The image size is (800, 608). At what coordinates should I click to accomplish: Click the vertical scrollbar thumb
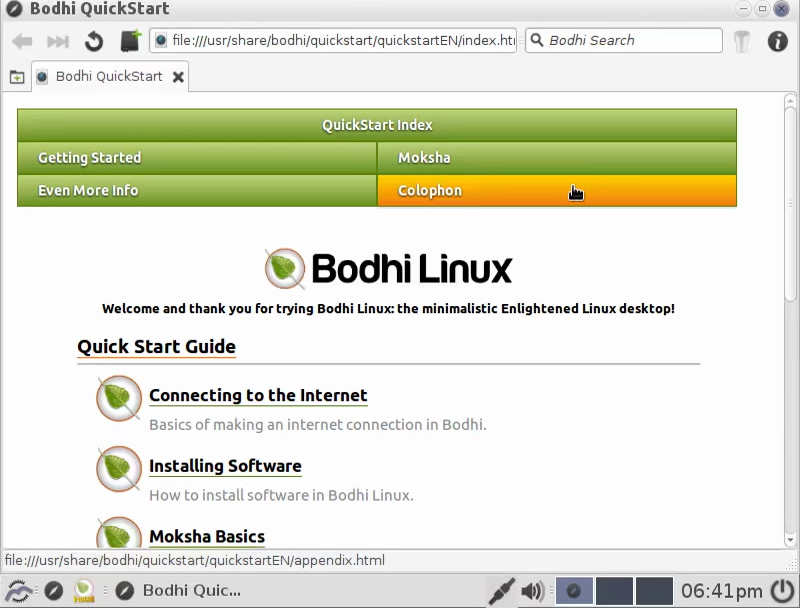790,204
